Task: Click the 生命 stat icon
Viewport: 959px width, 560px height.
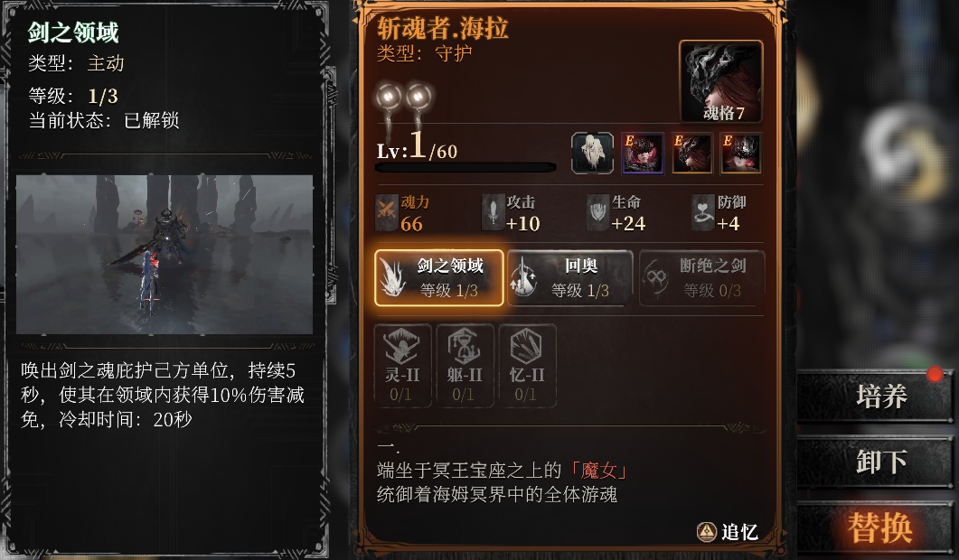Action: click(x=597, y=213)
